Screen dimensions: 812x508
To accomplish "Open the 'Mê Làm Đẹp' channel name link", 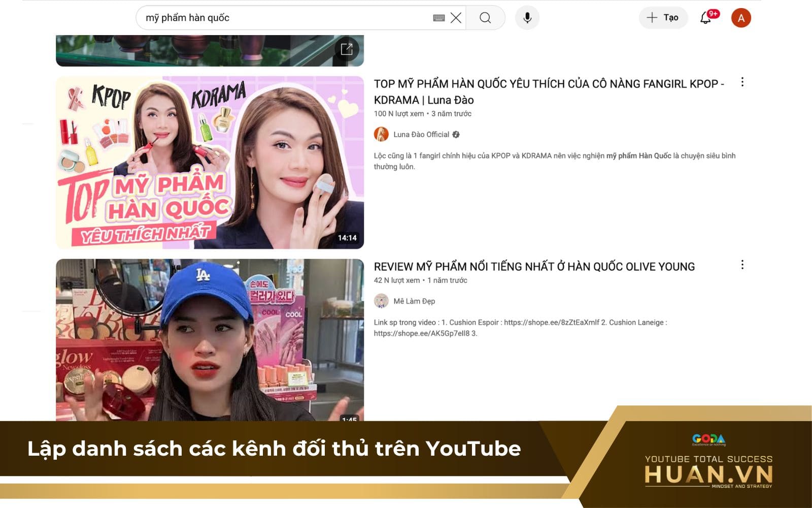I will pyautogui.click(x=414, y=301).
